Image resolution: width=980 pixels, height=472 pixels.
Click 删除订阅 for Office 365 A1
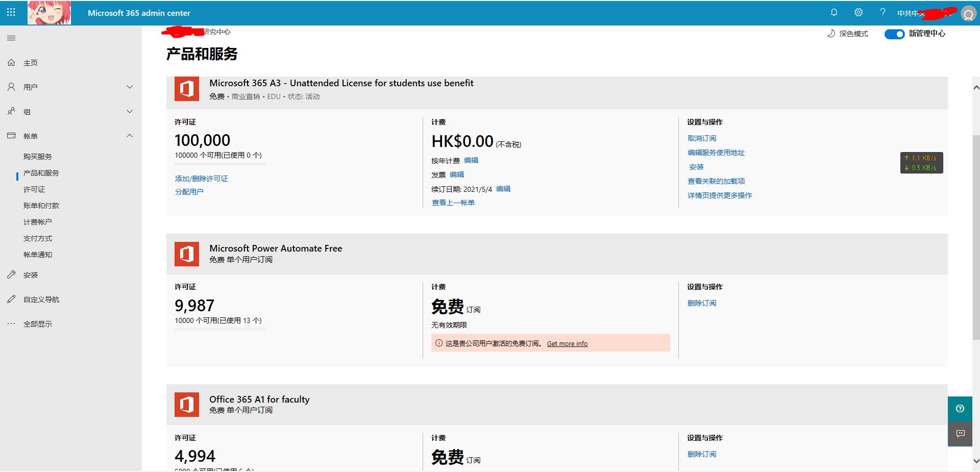[x=702, y=454]
